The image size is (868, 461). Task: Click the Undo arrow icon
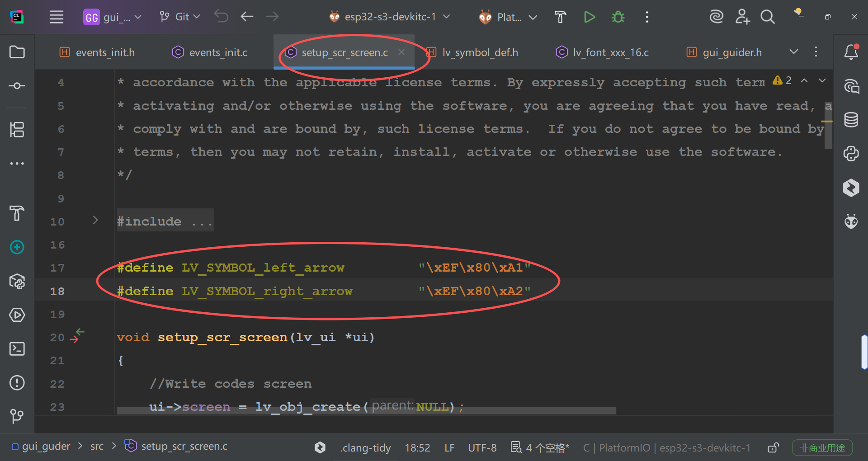pos(221,17)
